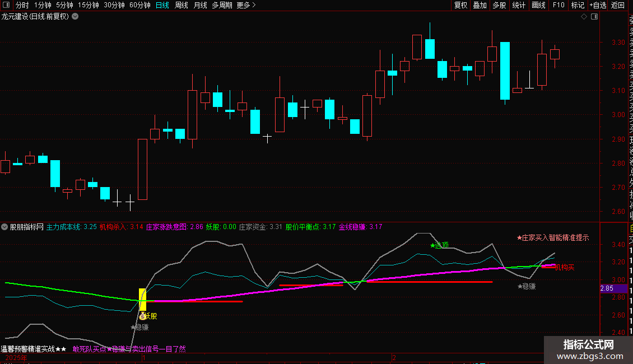The height and width of the screenshot is (364, 633).
Task: Open F10 company info
Action: click(x=558, y=5)
